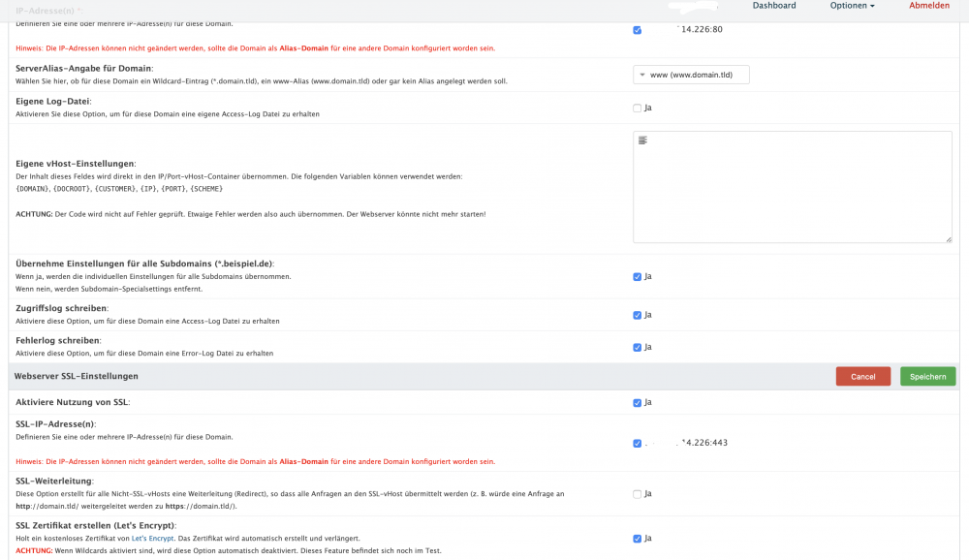Click the dropdown caret next to www option
Screen dimensions: 969x560
click(x=642, y=74)
